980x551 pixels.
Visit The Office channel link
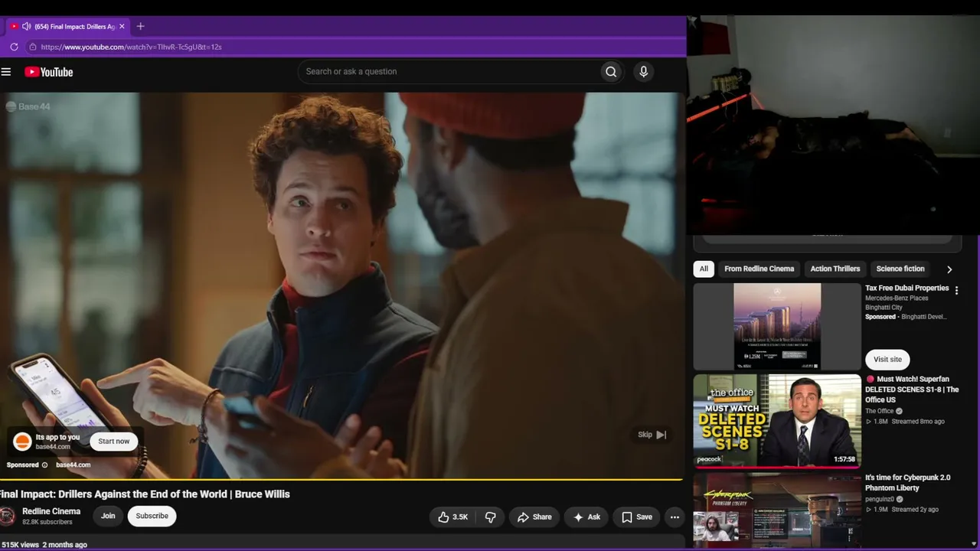[881, 412]
